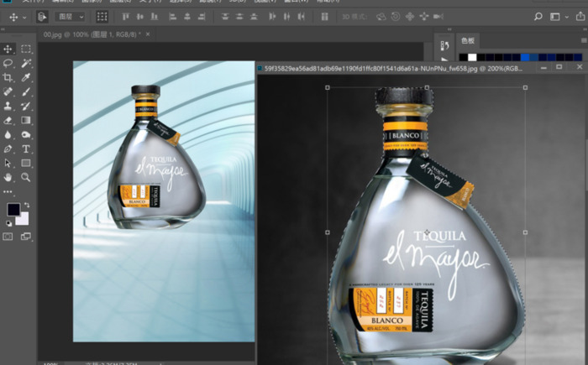Select the Hand tool

coord(8,178)
